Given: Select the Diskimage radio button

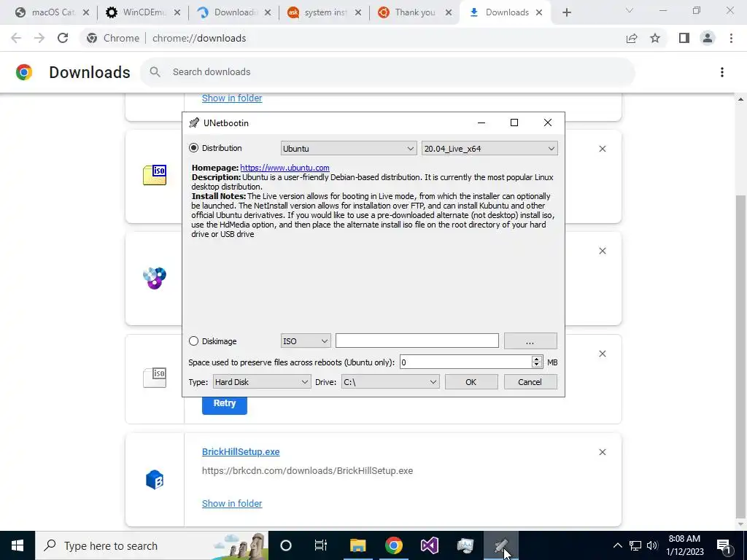Looking at the screenshot, I should pyautogui.click(x=193, y=341).
